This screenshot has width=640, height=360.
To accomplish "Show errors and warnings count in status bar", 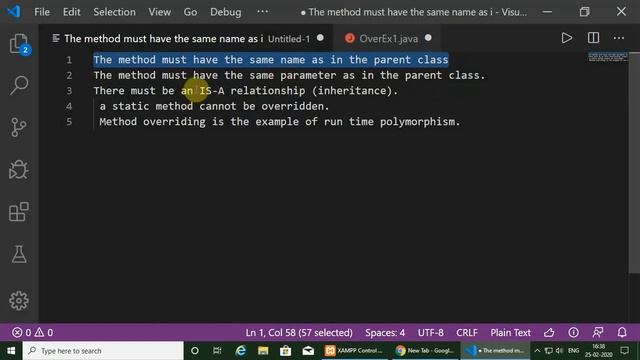I will pyautogui.click(x=33, y=332).
